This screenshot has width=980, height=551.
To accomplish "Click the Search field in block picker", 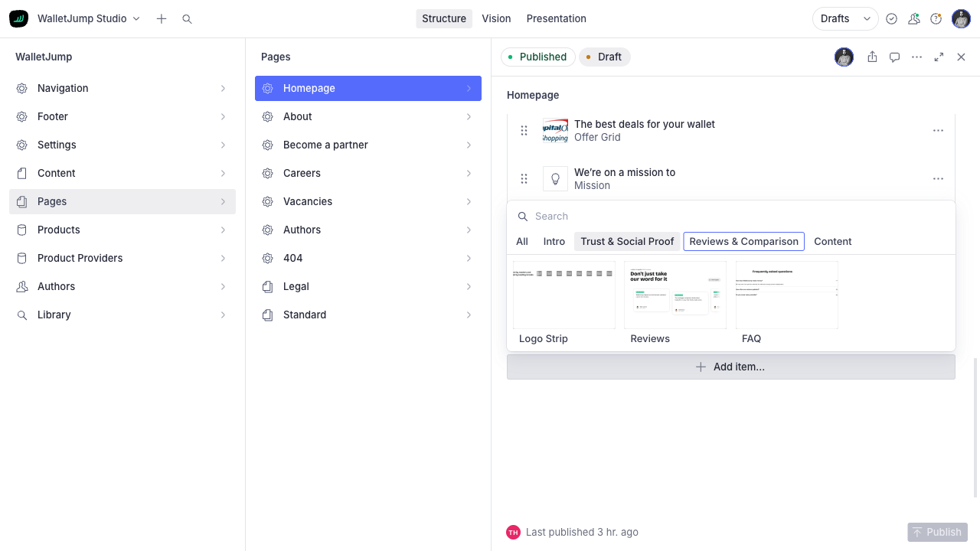I will 731,216.
